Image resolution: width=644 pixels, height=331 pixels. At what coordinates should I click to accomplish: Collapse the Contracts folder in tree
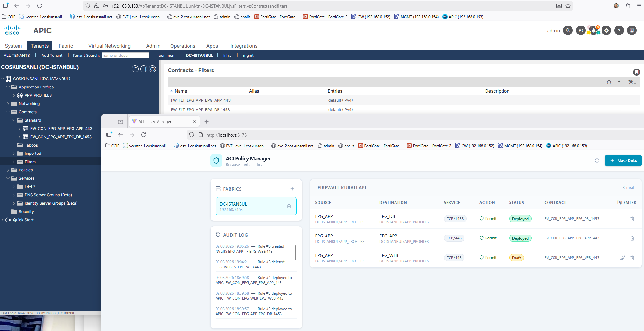[x=8, y=112]
